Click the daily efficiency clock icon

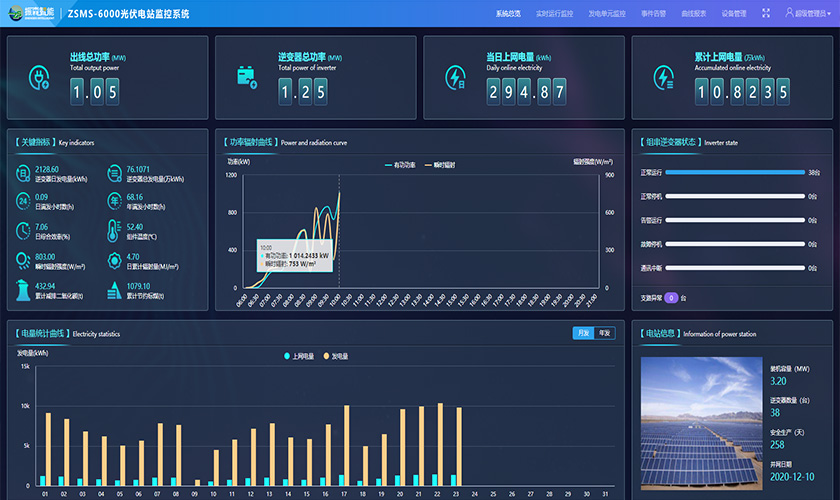23,231
